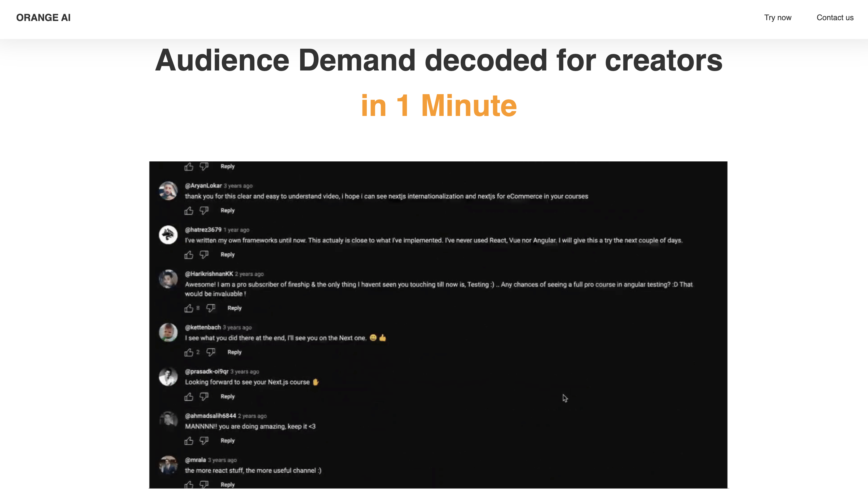Reply to @HarikrishnanKK's testing comment
868x495 pixels.
(234, 308)
